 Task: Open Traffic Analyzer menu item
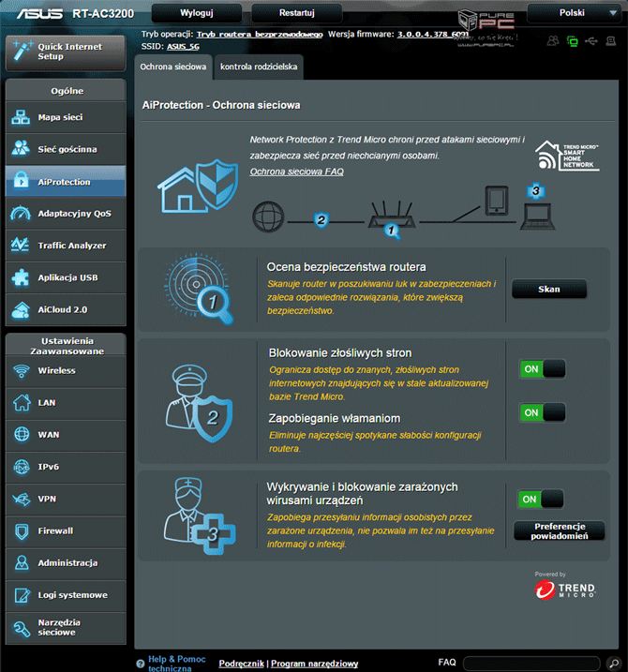coord(66,246)
